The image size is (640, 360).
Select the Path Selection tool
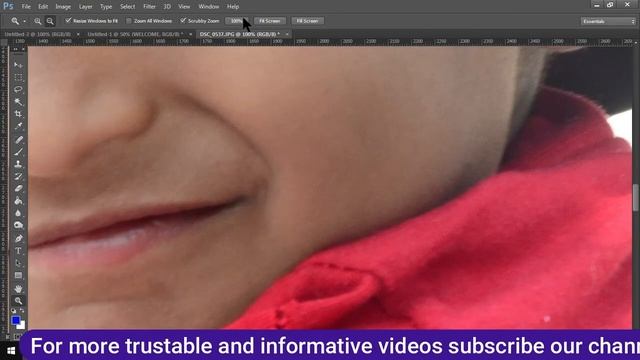[x=18, y=263]
